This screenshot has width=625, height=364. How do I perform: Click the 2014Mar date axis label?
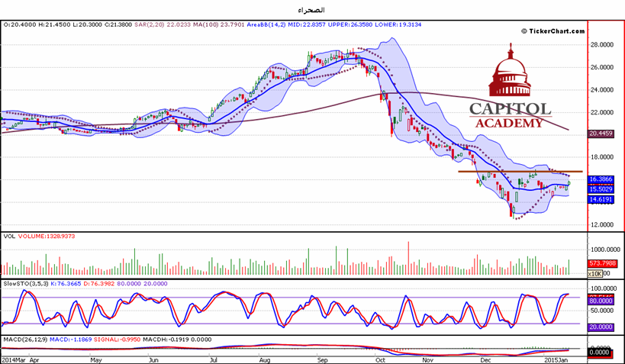(13, 360)
